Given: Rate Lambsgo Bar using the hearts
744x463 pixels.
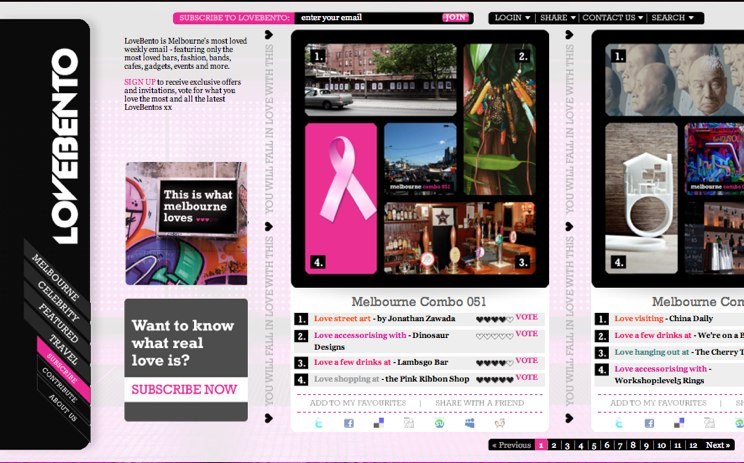Looking at the screenshot, I should click(x=494, y=363).
